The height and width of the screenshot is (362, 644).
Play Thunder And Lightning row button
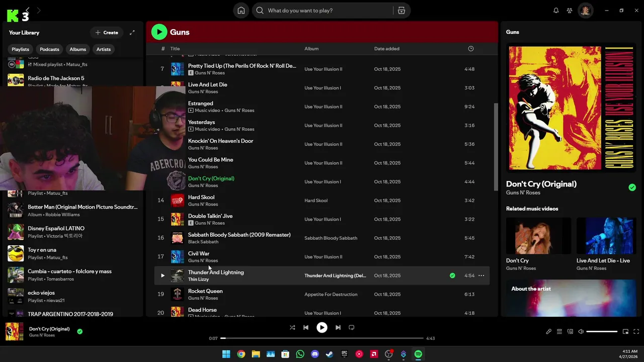click(x=163, y=276)
